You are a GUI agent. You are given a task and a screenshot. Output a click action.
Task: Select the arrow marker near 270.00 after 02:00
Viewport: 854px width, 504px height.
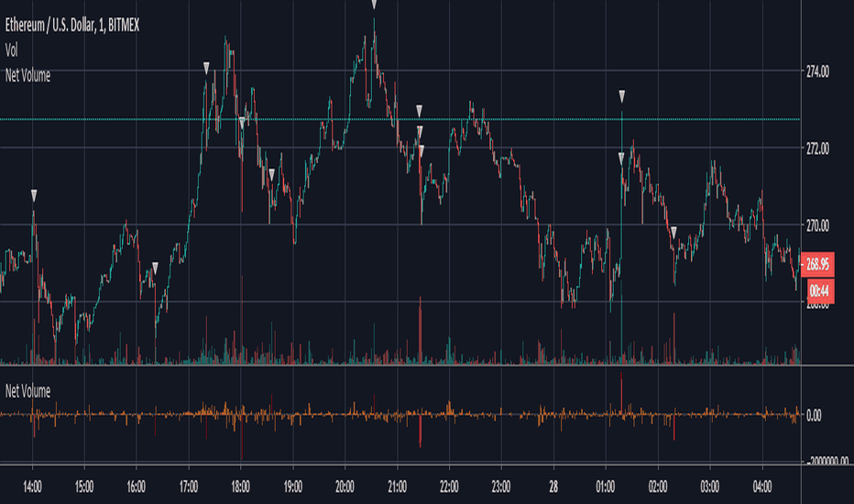click(x=673, y=233)
